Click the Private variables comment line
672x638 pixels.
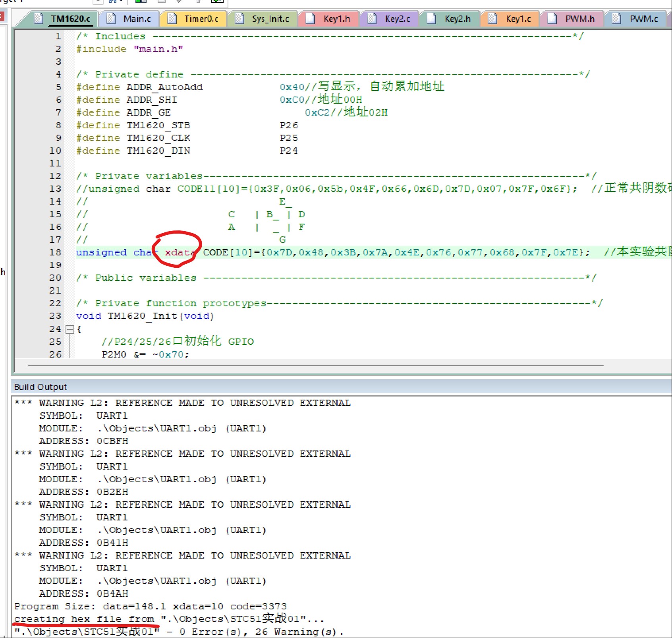click(336, 176)
